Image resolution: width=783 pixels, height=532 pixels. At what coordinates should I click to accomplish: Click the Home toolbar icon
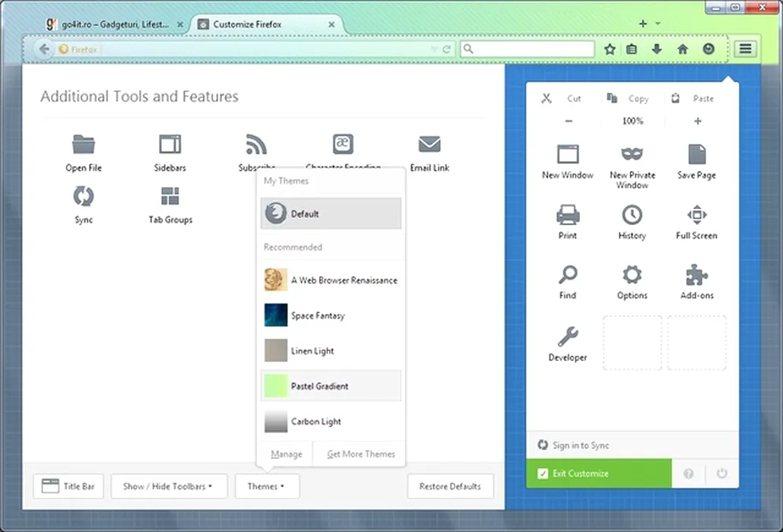683,49
